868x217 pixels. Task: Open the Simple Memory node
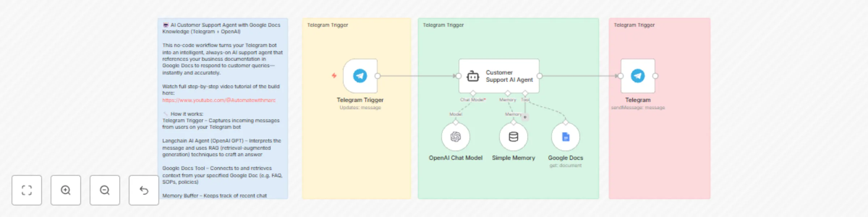(514, 137)
